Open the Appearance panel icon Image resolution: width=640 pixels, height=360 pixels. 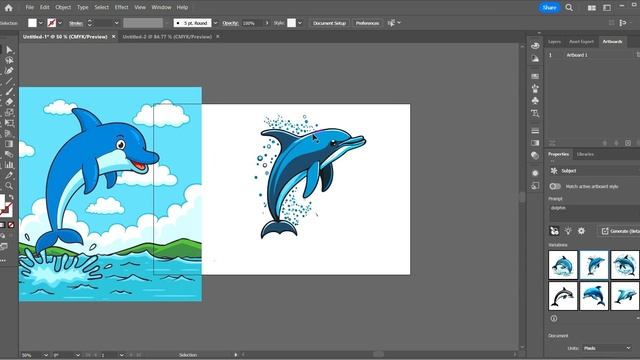pyautogui.click(x=535, y=173)
